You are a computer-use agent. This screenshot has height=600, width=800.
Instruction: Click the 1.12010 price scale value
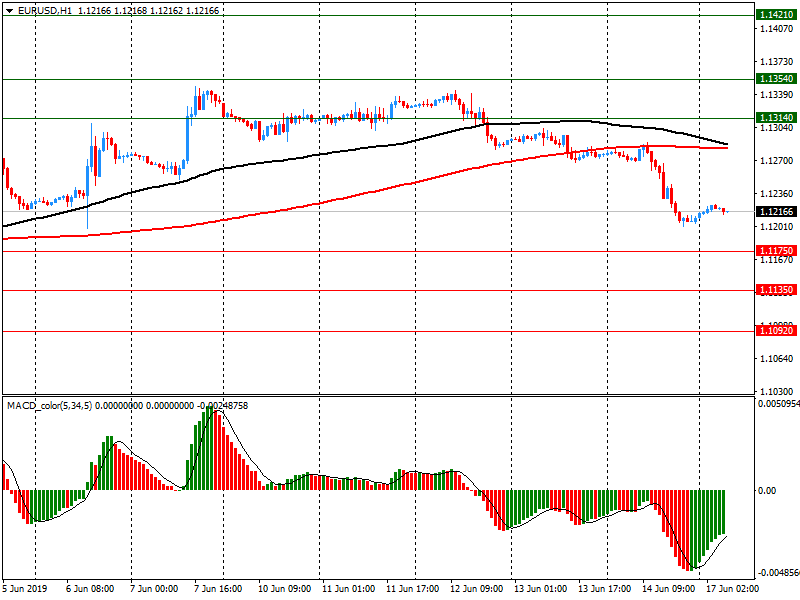click(777, 227)
